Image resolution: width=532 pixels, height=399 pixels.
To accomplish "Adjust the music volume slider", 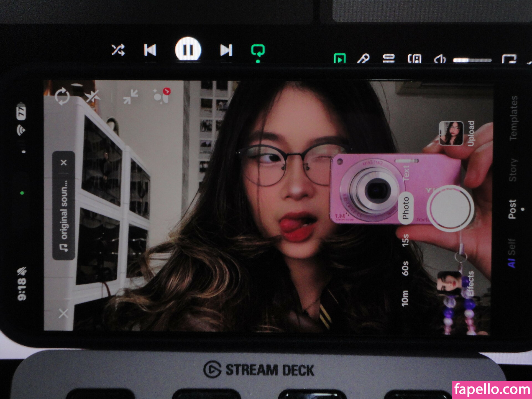I will (x=472, y=60).
